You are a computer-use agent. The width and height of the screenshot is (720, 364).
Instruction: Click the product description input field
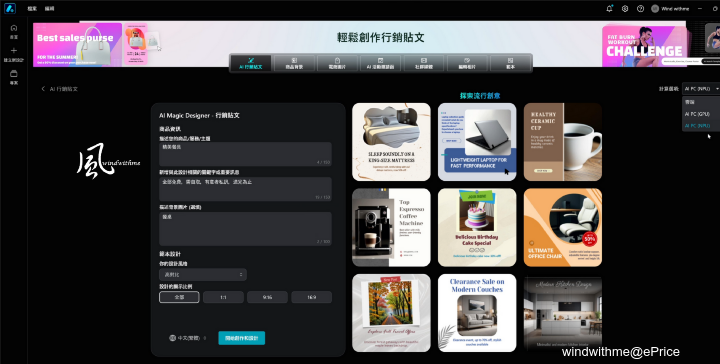245,154
